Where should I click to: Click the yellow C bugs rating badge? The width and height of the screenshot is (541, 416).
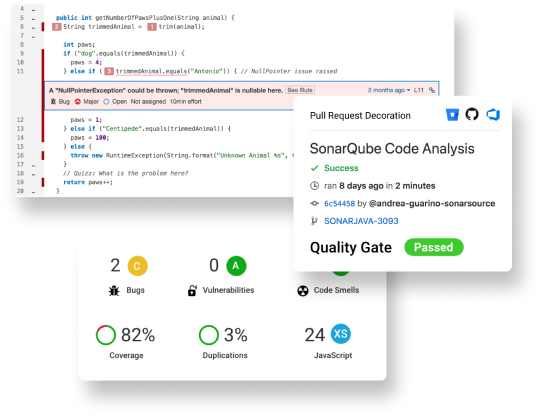[137, 266]
